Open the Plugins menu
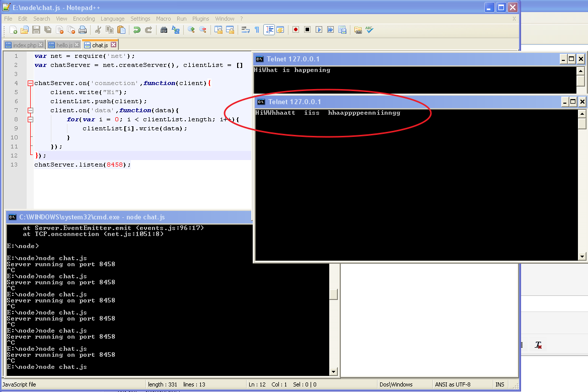The width and height of the screenshot is (588, 392). coord(200,19)
